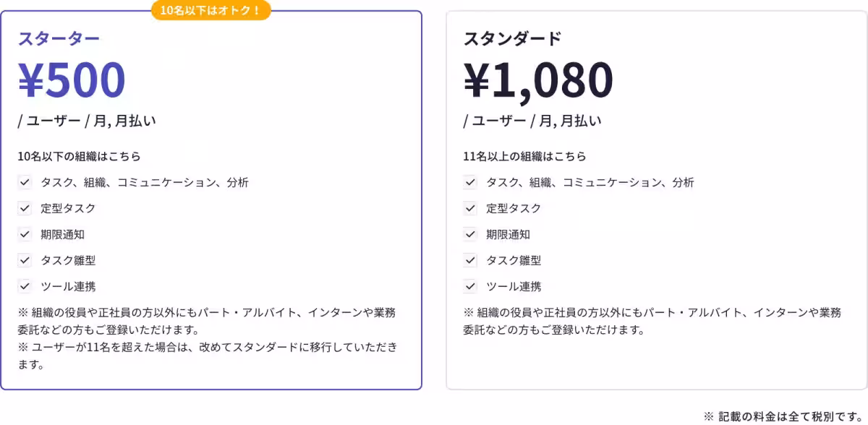Click the Standard plan's 定型タスク checkmark

tap(471, 208)
